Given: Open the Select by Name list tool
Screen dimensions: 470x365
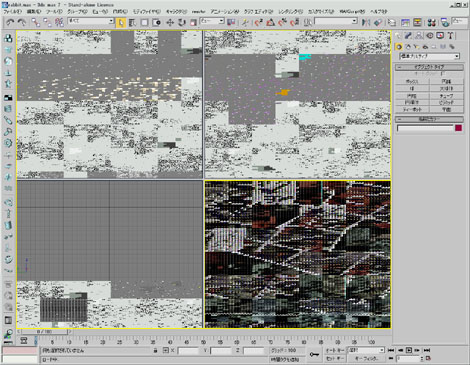Looking at the screenshot, I should [x=132, y=22].
